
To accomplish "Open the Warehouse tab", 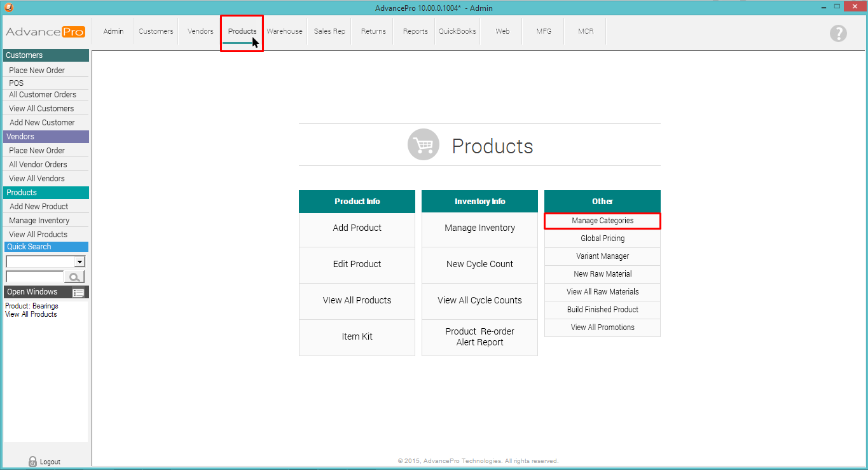I will tap(284, 31).
